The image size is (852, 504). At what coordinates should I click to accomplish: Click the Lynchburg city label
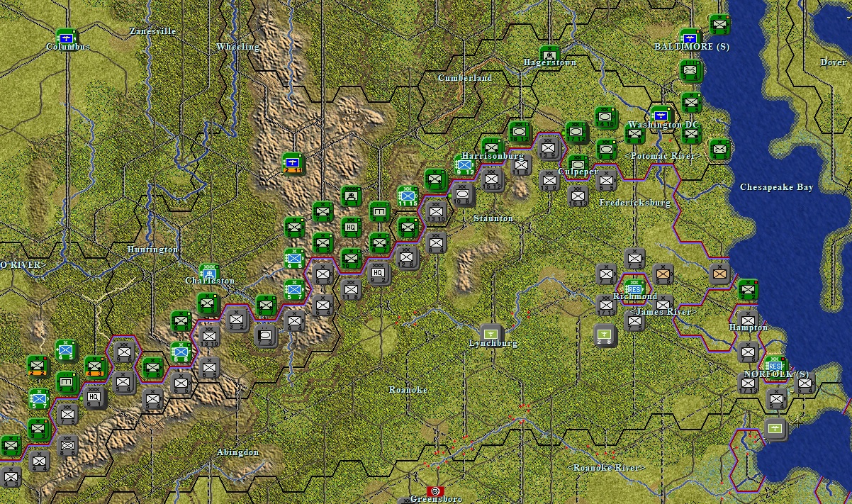point(493,343)
